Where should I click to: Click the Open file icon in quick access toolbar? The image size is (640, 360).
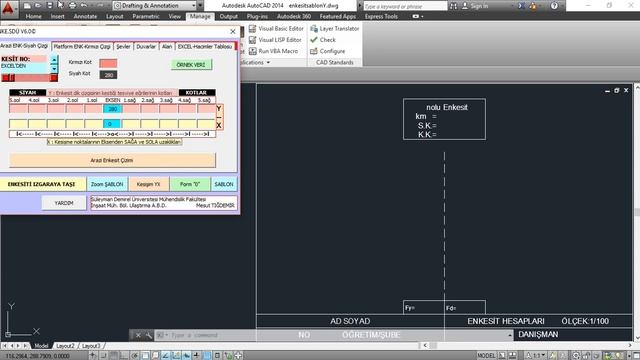38,6
